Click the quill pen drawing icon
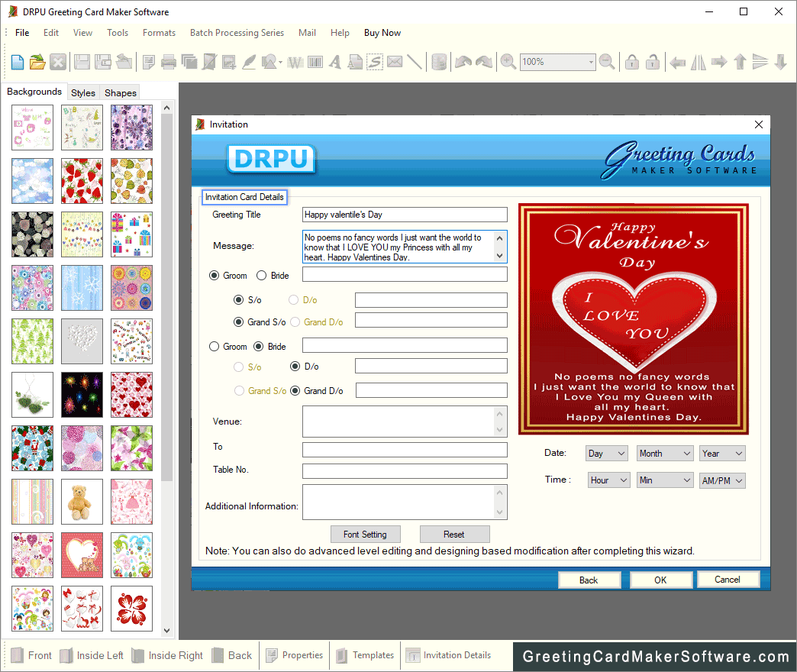The height and width of the screenshot is (672, 797). tap(249, 62)
